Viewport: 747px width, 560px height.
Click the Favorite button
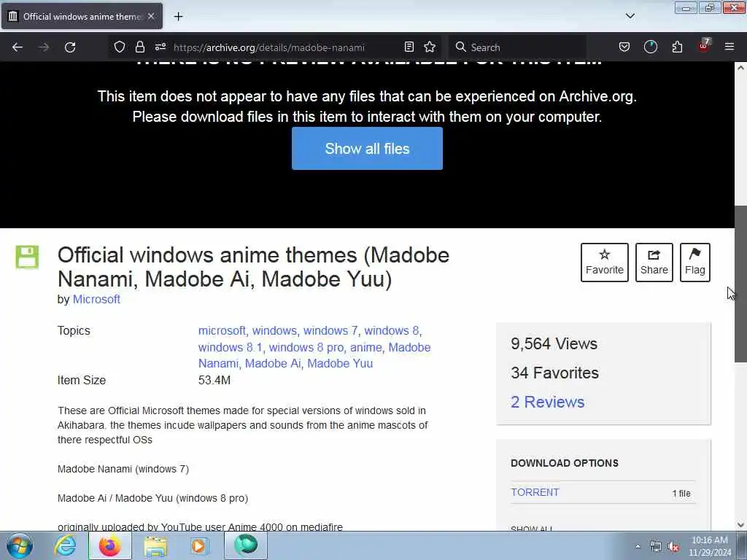605,262
